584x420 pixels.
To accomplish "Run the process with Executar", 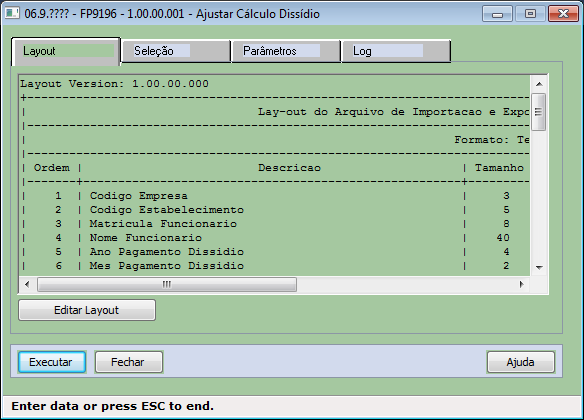I will click(x=52, y=362).
